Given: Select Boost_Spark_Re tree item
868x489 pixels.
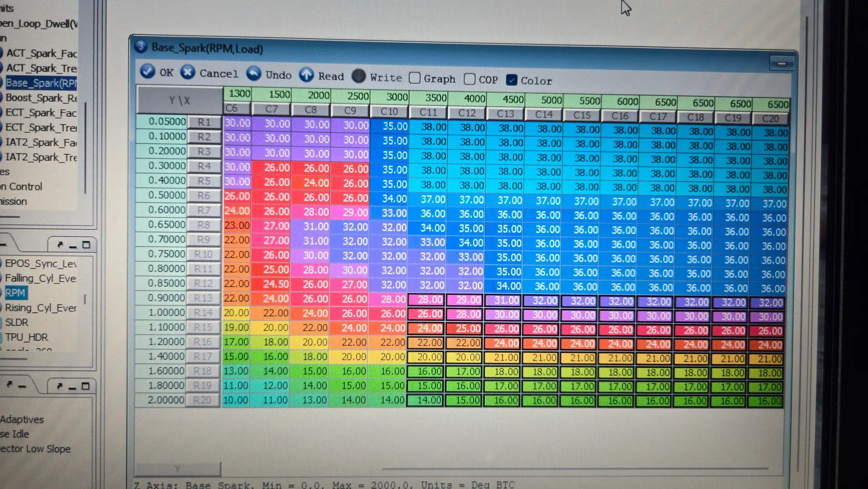Looking at the screenshot, I should (41, 98).
